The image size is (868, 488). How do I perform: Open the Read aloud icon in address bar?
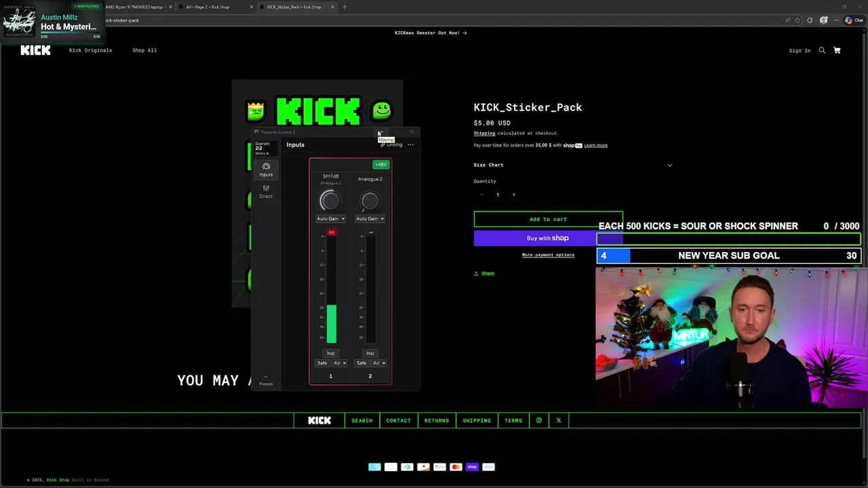point(788,20)
